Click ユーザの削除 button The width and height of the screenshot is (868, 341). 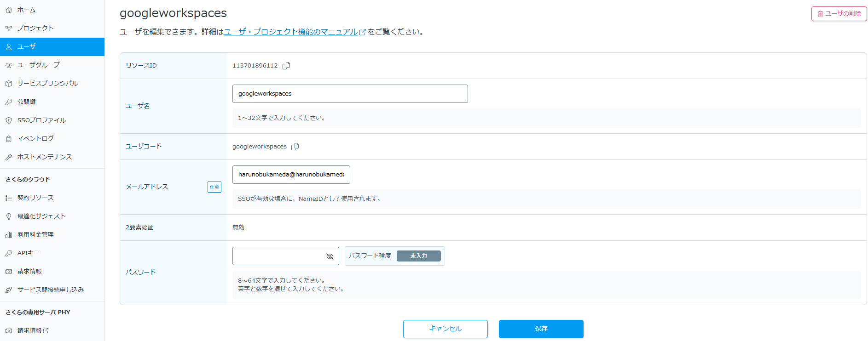839,14
